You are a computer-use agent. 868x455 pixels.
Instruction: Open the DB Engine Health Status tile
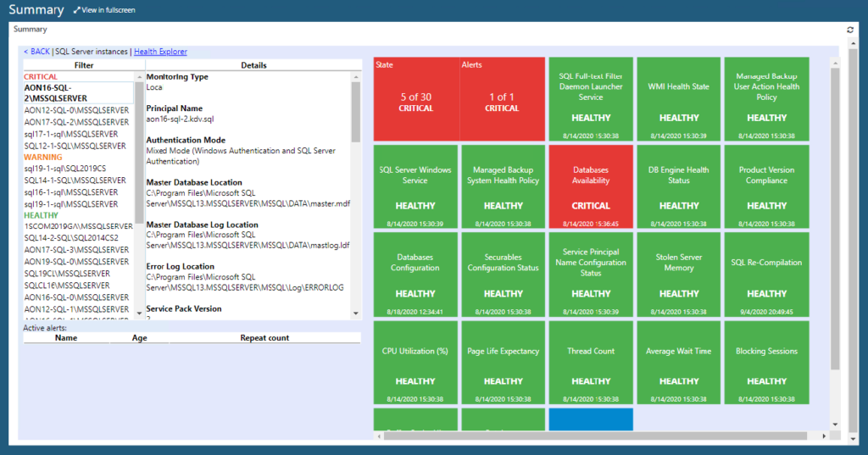tap(679, 186)
